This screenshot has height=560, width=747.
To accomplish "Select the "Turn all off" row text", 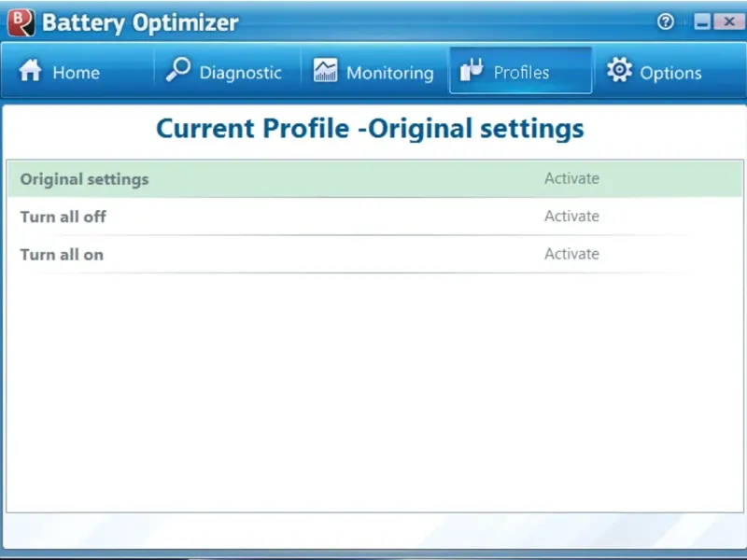I will coord(63,217).
